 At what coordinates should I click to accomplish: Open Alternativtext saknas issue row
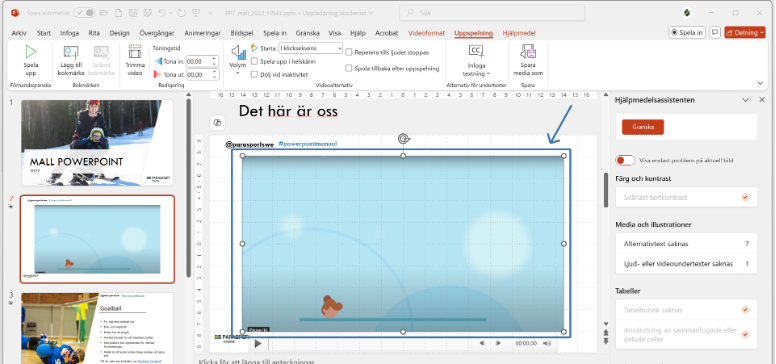(686, 244)
